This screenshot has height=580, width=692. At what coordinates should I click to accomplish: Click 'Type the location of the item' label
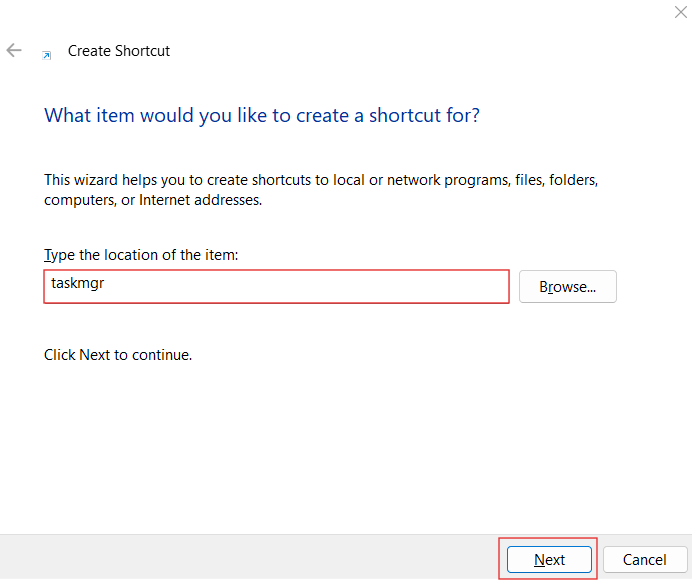pos(141,255)
